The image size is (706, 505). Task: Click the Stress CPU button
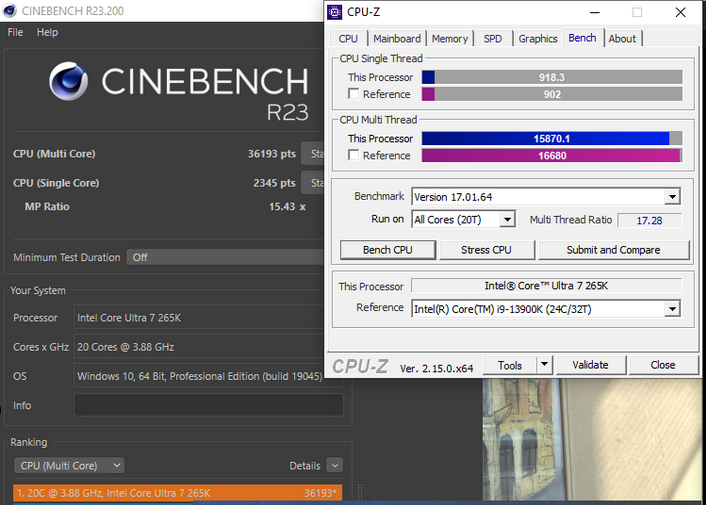tap(486, 250)
